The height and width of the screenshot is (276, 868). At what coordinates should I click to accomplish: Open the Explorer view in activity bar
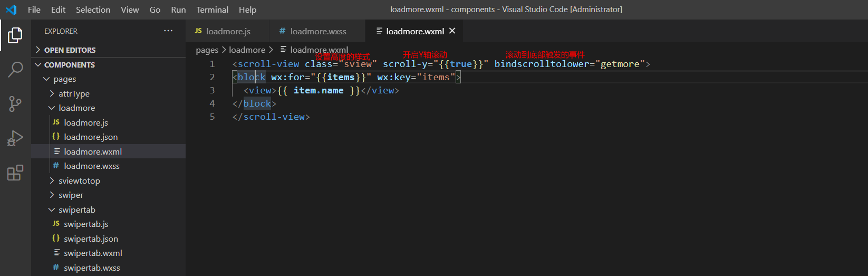[15, 35]
